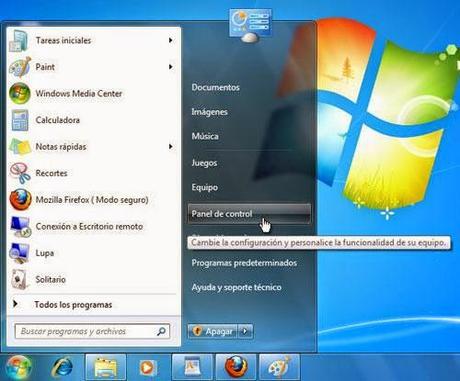Select the Windows Media Center text label

(x=79, y=94)
